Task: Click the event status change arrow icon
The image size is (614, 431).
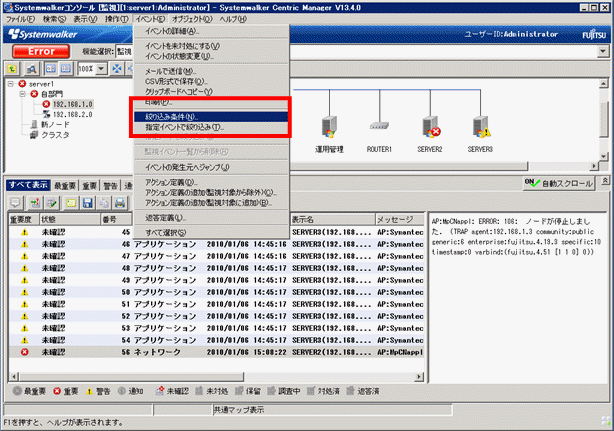Action: click(35, 203)
